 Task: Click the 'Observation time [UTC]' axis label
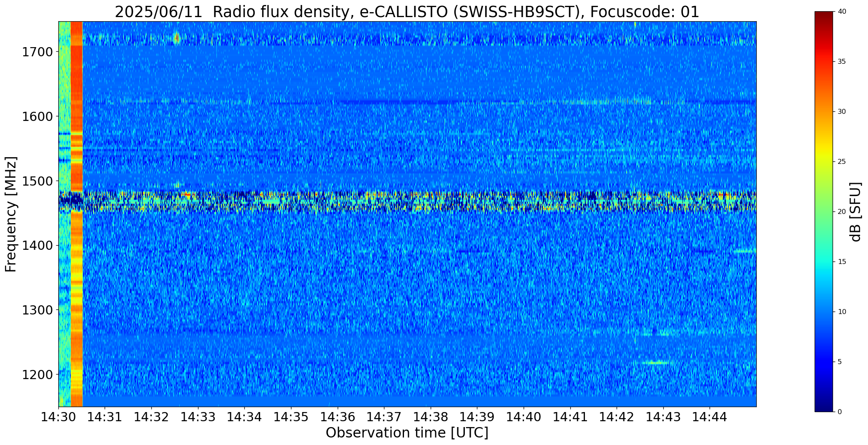click(x=407, y=433)
